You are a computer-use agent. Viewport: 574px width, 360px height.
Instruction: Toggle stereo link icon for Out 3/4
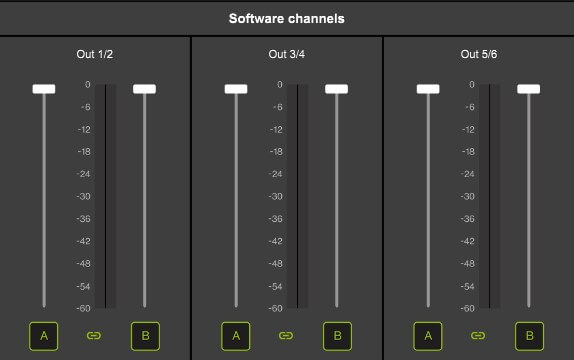[286, 335]
